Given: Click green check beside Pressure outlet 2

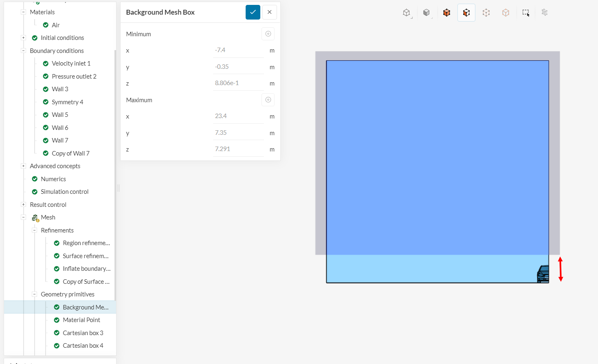Looking at the screenshot, I should [x=46, y=77].
